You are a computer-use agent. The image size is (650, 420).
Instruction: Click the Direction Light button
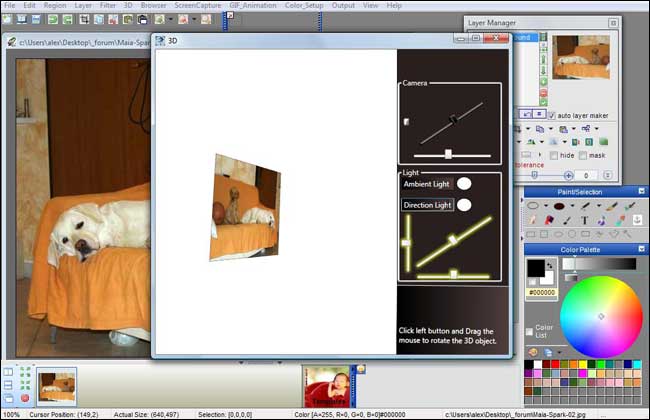[x=427, y=205]
